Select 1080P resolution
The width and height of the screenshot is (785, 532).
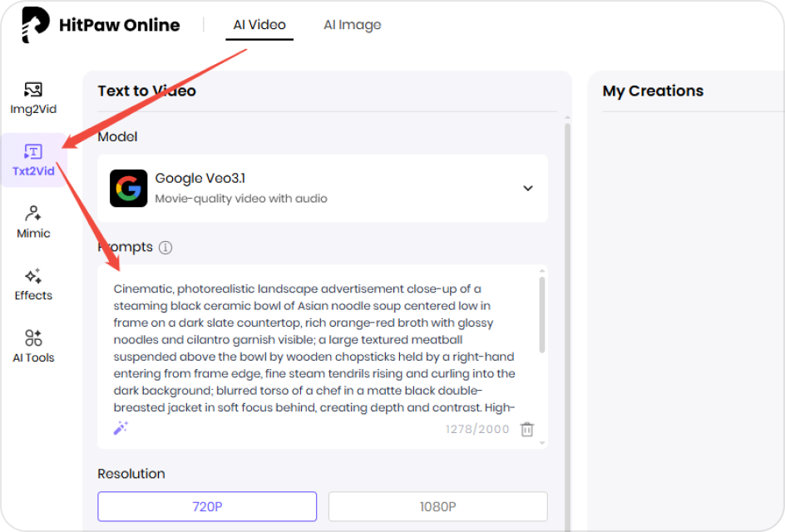click(x=438, y=506)
